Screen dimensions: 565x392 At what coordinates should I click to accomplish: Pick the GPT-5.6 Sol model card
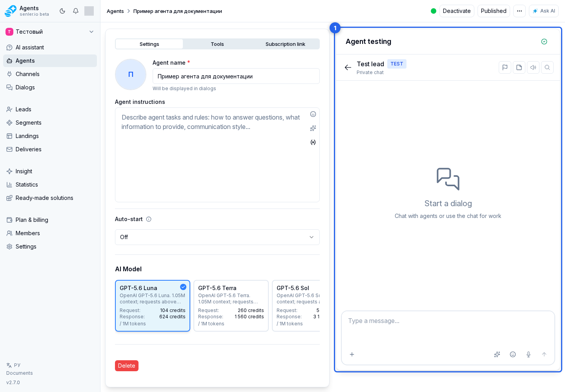tap(296, 306)
